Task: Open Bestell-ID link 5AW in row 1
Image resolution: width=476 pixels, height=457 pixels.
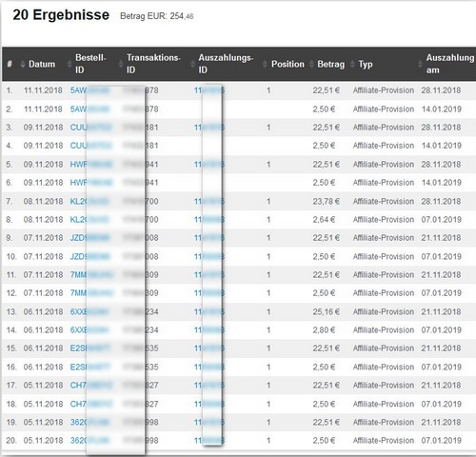Action: pos(89,90)
